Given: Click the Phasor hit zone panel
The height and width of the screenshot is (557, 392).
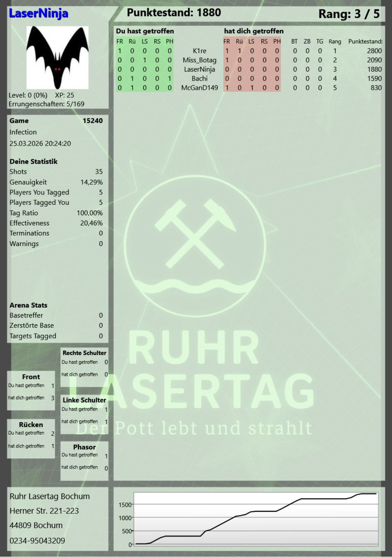Looking at the screenshot, I should tap(84, 460).
